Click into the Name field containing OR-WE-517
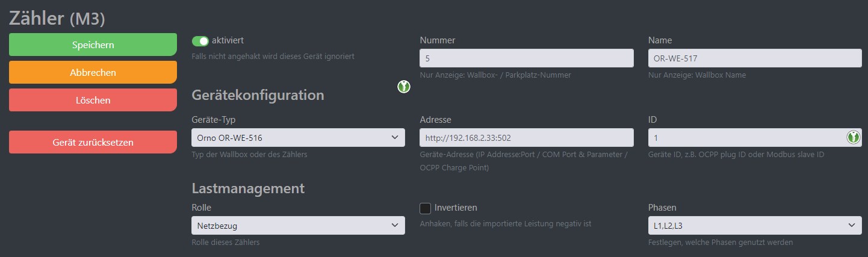868x257 pixels. pyautogui.click(x=754, y=58)
